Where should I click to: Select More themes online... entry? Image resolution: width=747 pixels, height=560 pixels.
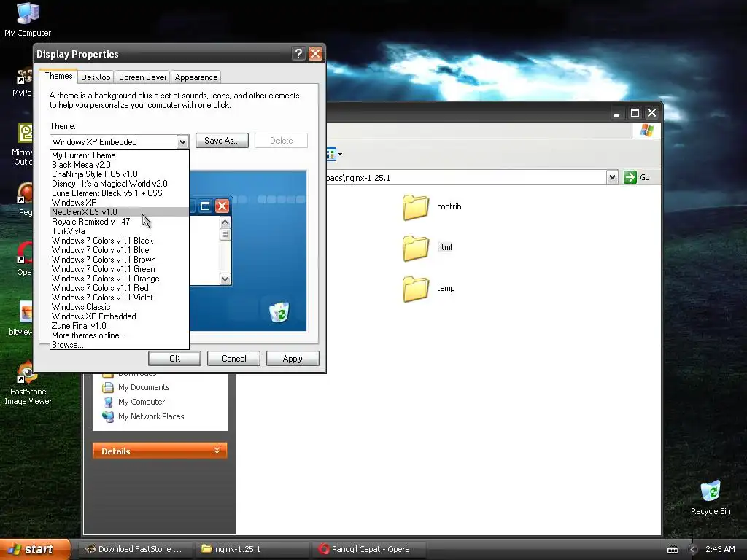click(119, 335)
